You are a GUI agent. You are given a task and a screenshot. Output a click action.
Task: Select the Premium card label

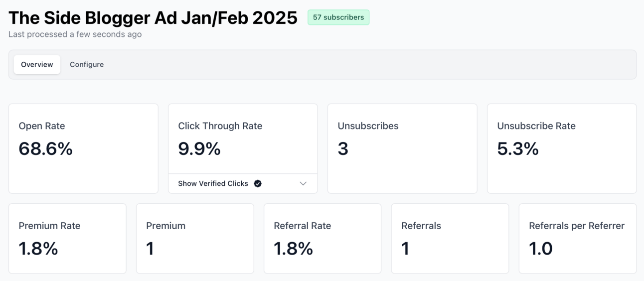pos(165,226)
